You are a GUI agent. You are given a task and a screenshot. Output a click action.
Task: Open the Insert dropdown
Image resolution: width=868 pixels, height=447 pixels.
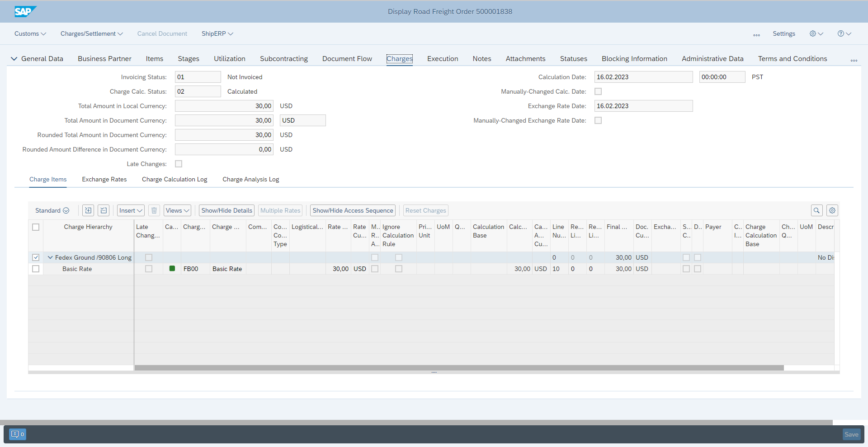pyautogui.click(x=131, y=210)
